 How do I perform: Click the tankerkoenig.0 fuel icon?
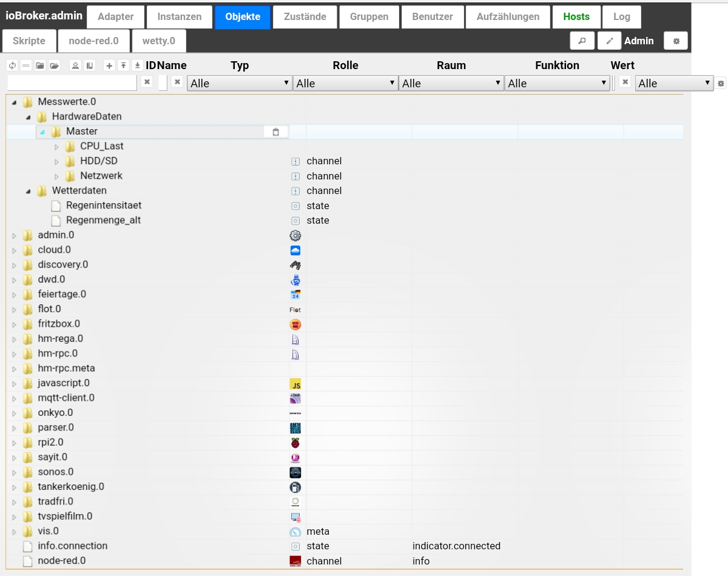295,487
